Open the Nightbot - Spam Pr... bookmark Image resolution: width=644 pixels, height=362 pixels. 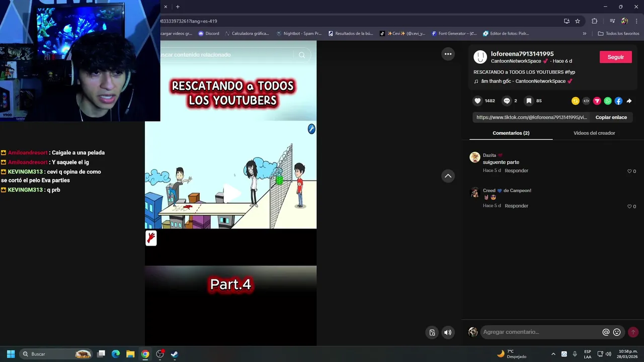coord(299,34)
